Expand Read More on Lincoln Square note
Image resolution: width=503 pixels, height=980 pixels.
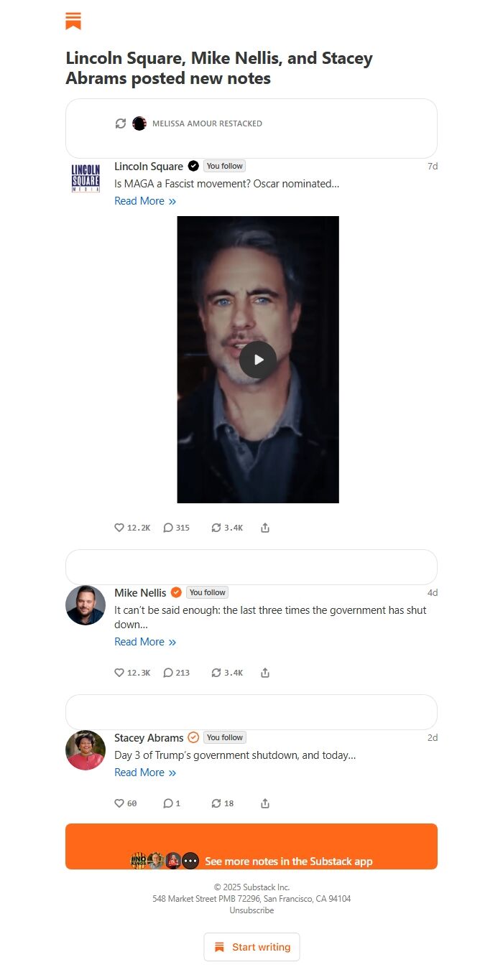[145, 201]
